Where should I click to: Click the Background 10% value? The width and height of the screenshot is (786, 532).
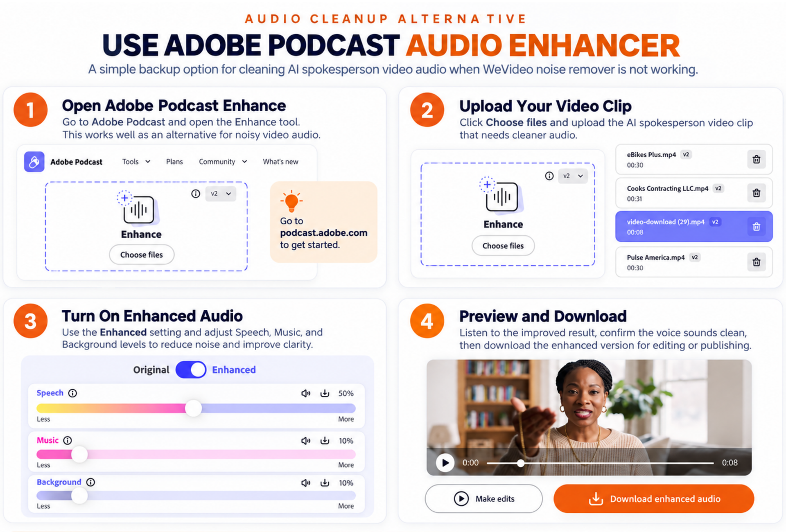coord(346,483)
